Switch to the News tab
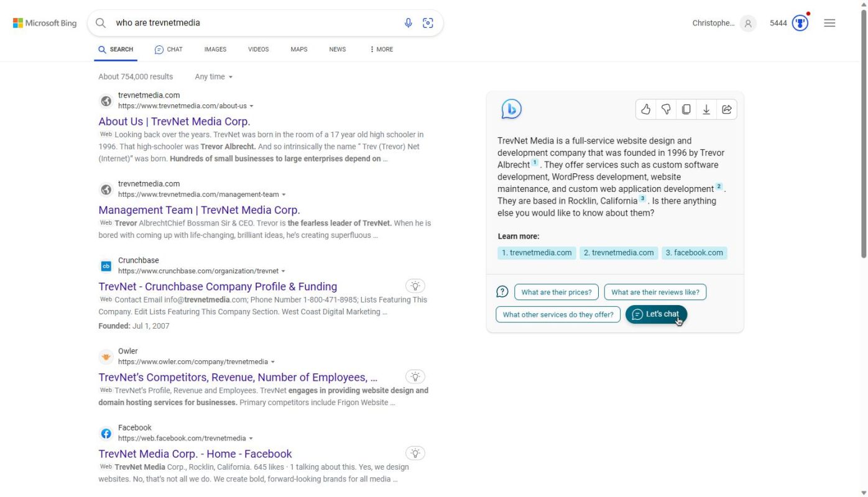Image resolution: width=868 pixels, height=497 pixels. (338, 49)
